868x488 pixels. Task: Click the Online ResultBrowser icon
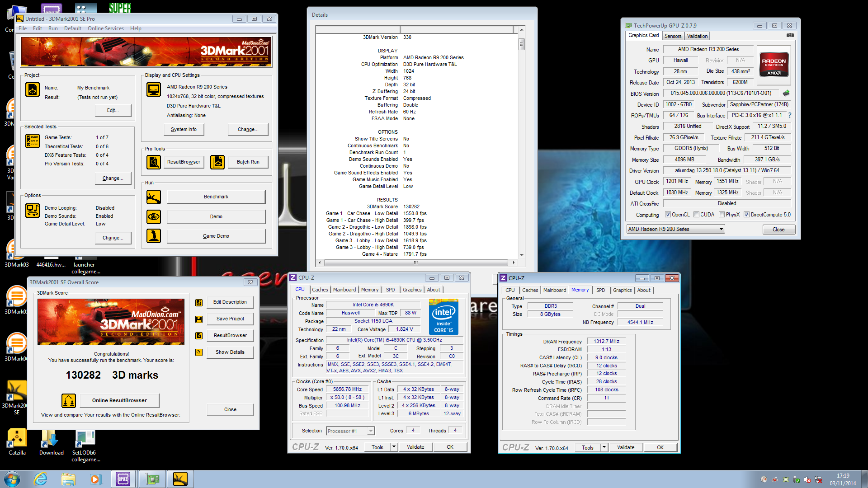(69, 400)
